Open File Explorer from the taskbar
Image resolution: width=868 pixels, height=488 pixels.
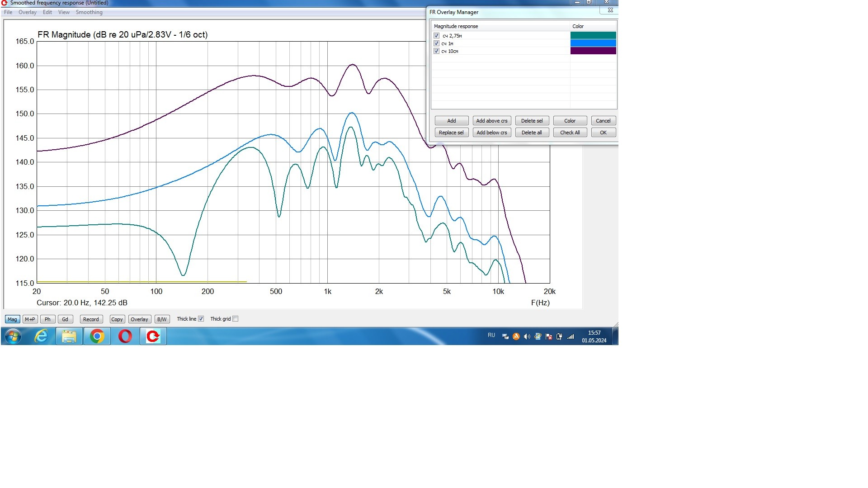click(69, 336)
